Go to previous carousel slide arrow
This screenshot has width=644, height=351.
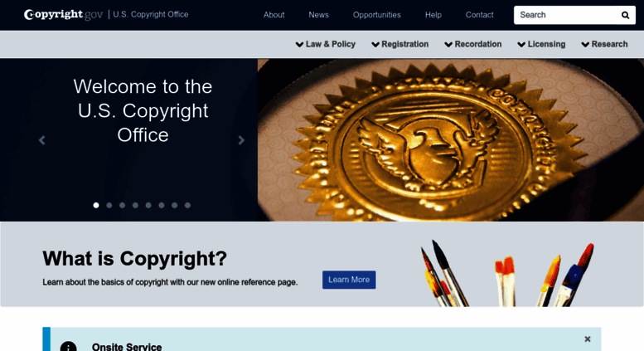[x=42, y=140]
